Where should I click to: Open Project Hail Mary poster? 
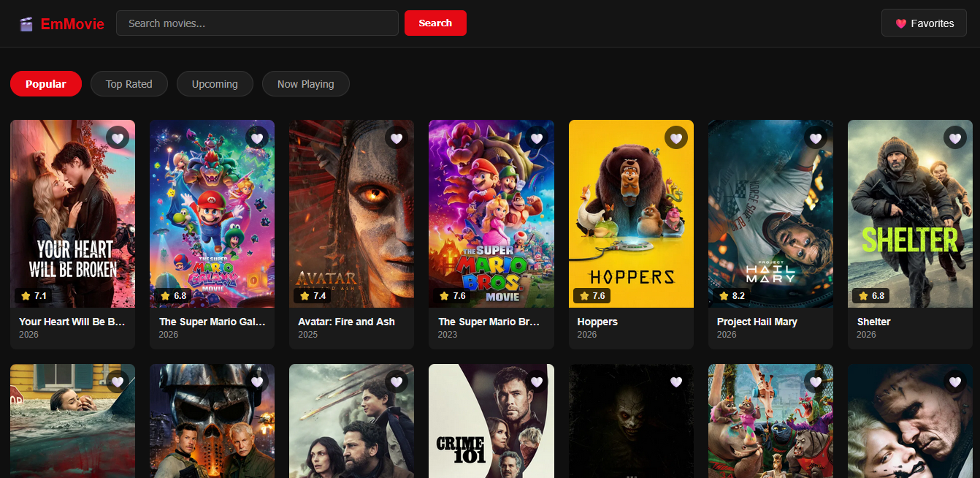click(770, 213)
